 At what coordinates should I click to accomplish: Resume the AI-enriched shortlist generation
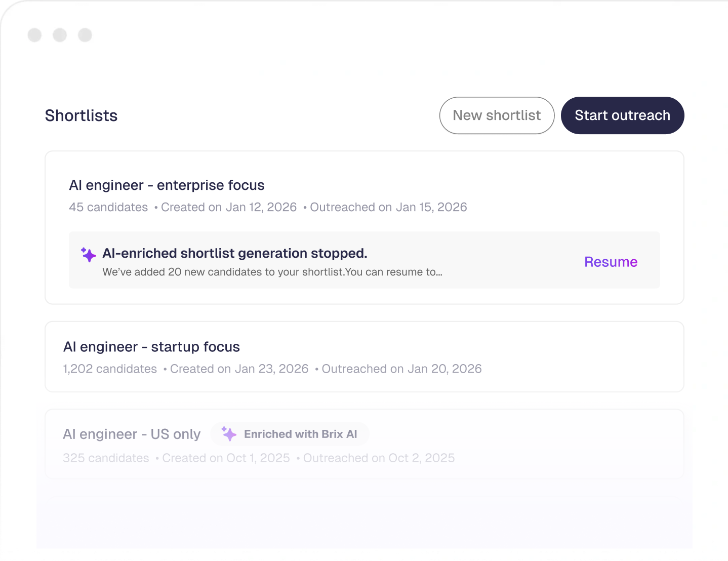coord(611,262)
